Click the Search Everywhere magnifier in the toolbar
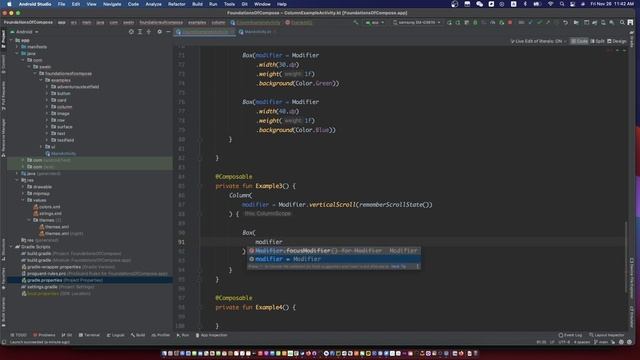The image size is (640, 360). pos(622,22)
